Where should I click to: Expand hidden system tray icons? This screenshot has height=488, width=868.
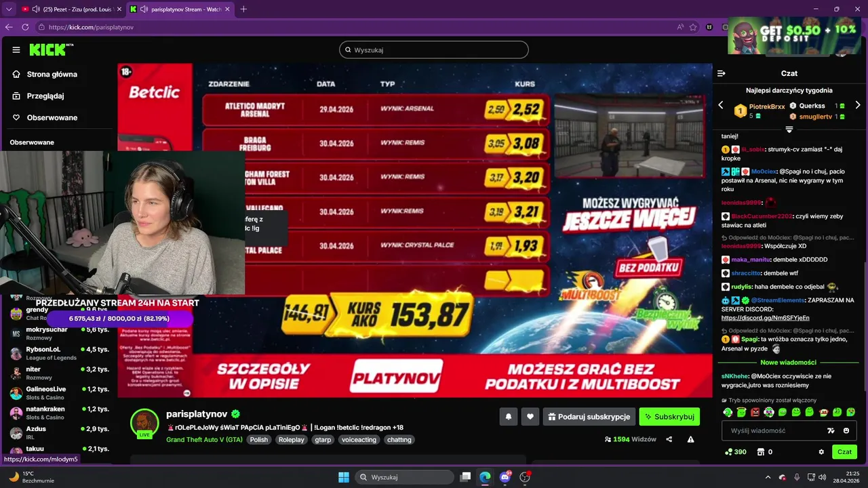[768, 477]
